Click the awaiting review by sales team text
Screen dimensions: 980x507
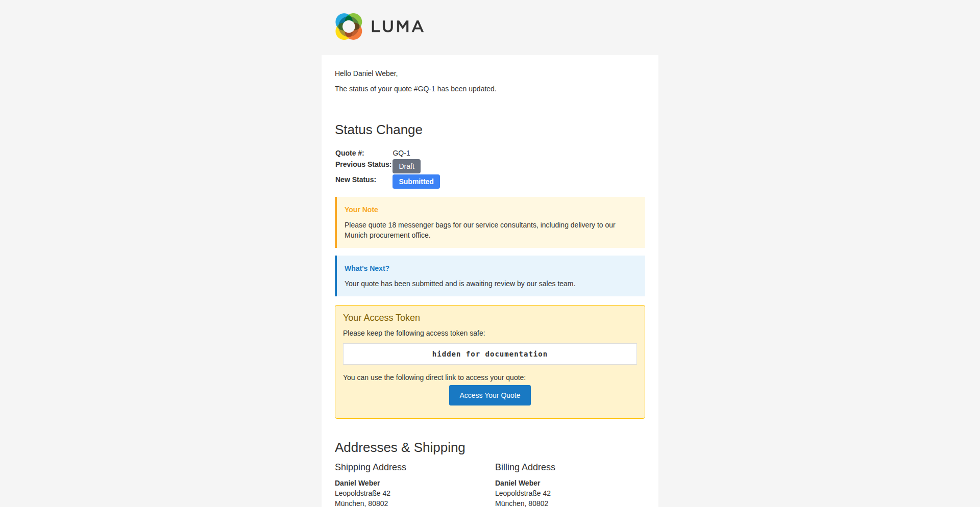click(460, 284)
